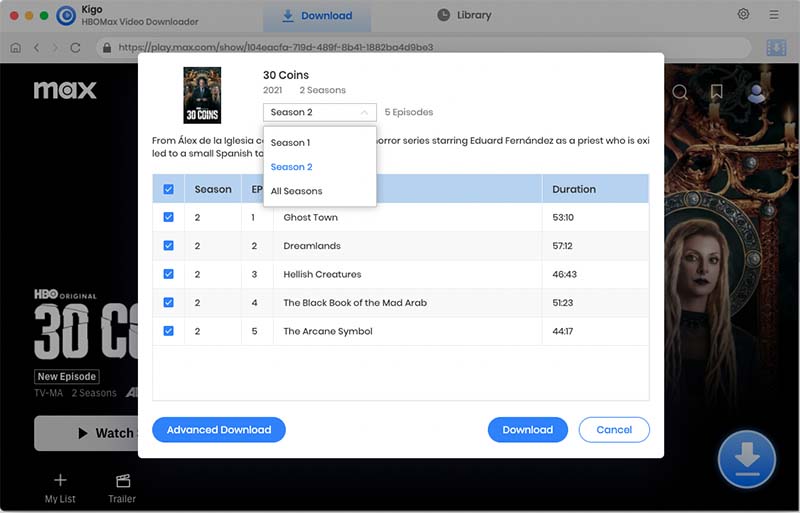
Task: Click the 30 Coins title text
Action: tap(286, 75)
